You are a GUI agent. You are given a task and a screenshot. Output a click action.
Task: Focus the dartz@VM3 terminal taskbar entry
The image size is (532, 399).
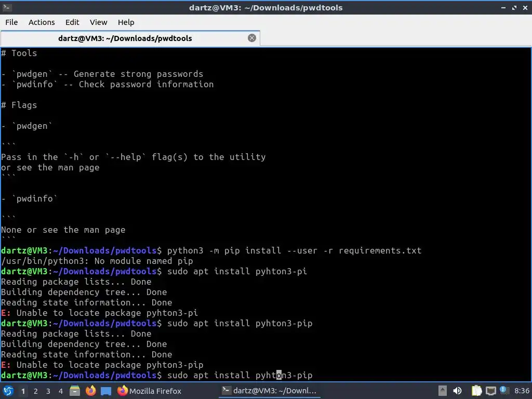tap(270, 391)
